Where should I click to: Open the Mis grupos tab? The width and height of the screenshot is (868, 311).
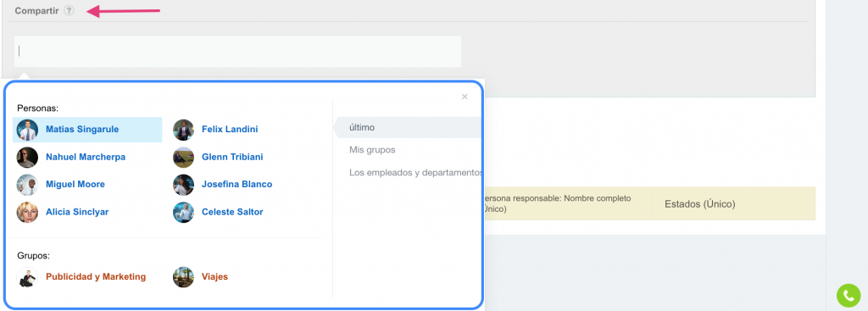tap(372, 150)
